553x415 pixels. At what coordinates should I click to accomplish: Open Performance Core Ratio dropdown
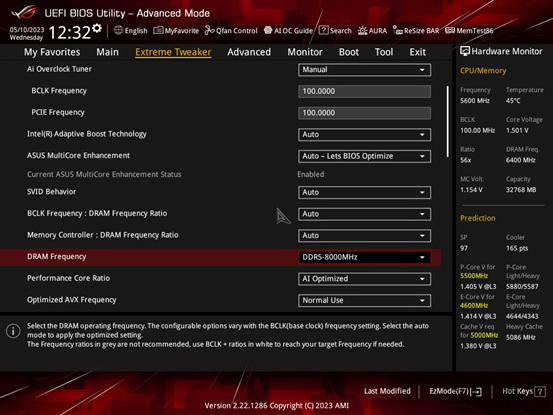[x=364, y=279]
